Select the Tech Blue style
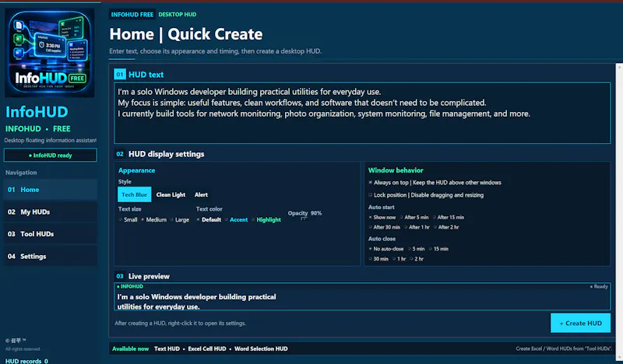Viewport: 623px width, 364px height. click(x=134, y=194)
